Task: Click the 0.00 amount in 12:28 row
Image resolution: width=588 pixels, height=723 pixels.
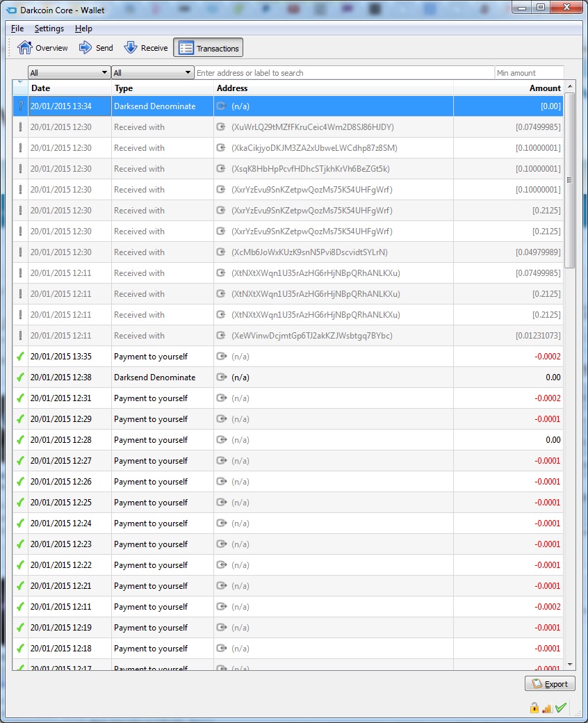Action: [553, 440]
